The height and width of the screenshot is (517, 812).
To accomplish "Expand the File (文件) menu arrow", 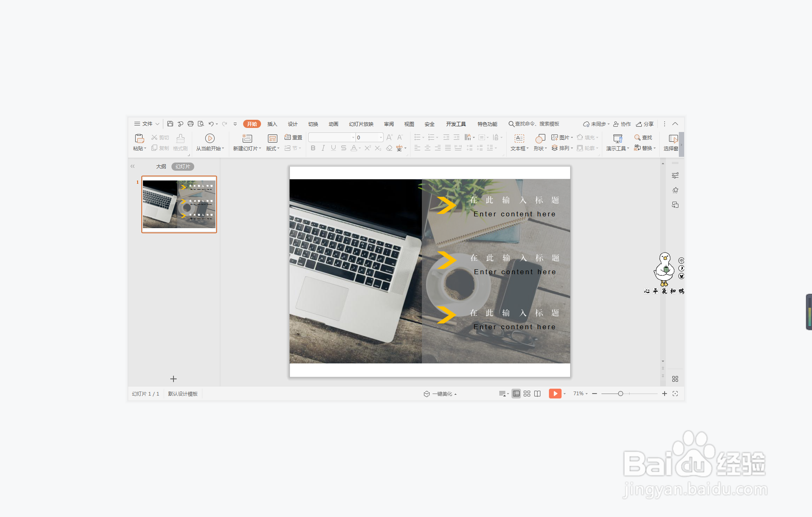I will (x=157, y=124).
